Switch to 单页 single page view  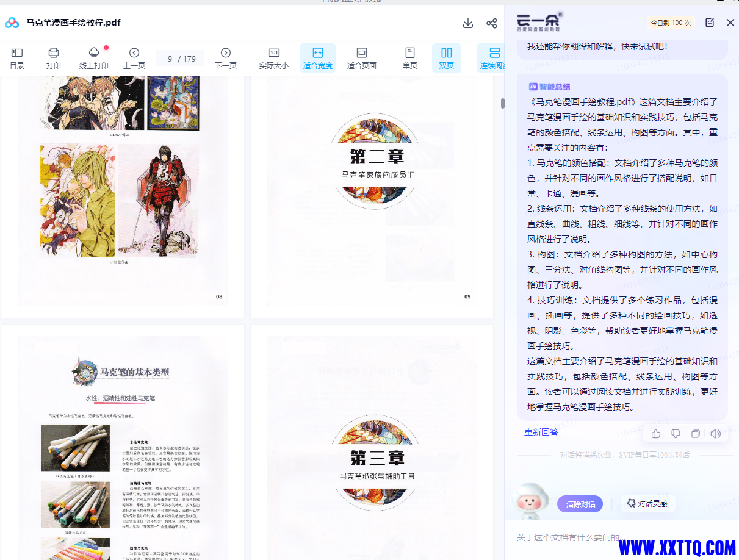410,58
